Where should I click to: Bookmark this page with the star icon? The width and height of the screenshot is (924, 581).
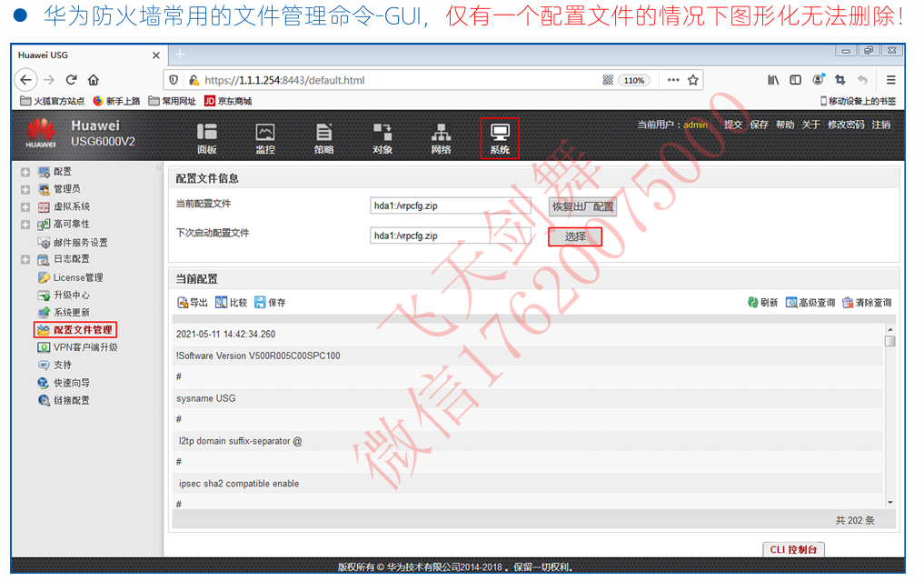[693, 80]
